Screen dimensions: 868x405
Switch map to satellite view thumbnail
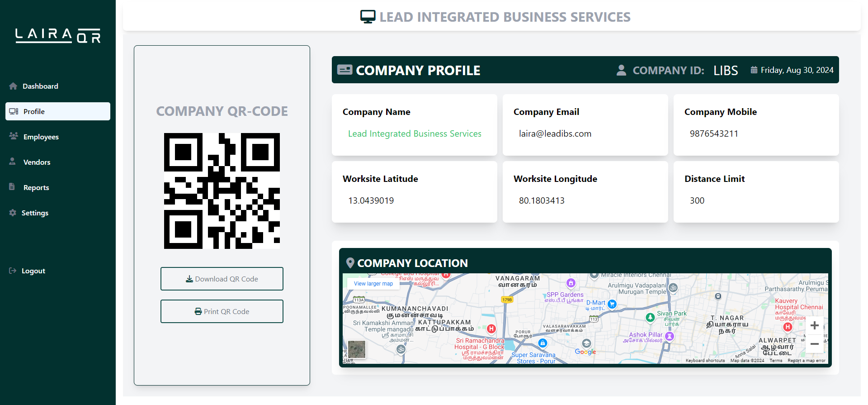(357, 349)
